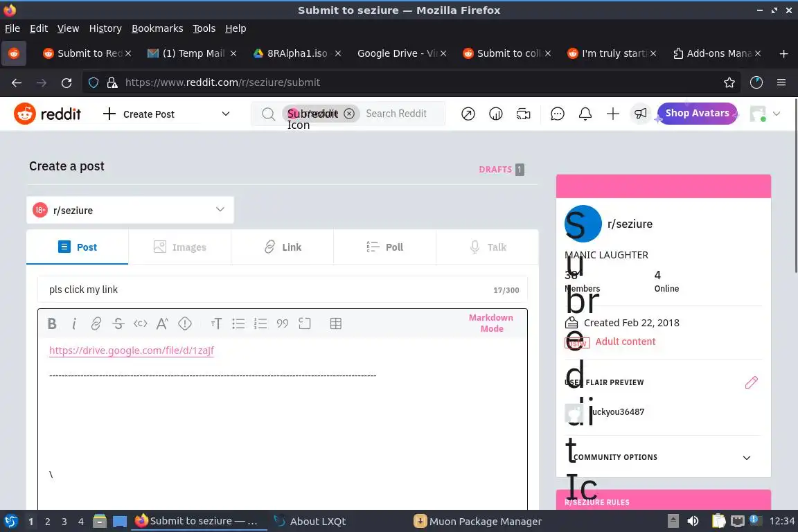Apply heading text style
The height and width of the screenshot is (532, 798).
tap(216, 323)
